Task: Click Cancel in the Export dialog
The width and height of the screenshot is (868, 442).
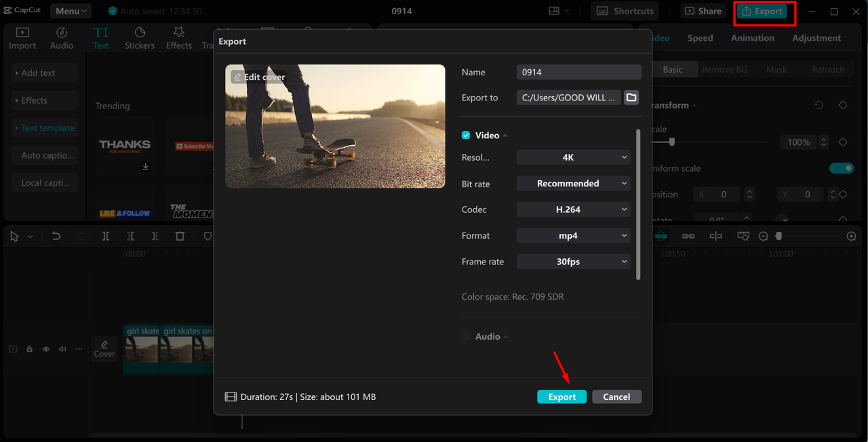Action: coord(616,397)
